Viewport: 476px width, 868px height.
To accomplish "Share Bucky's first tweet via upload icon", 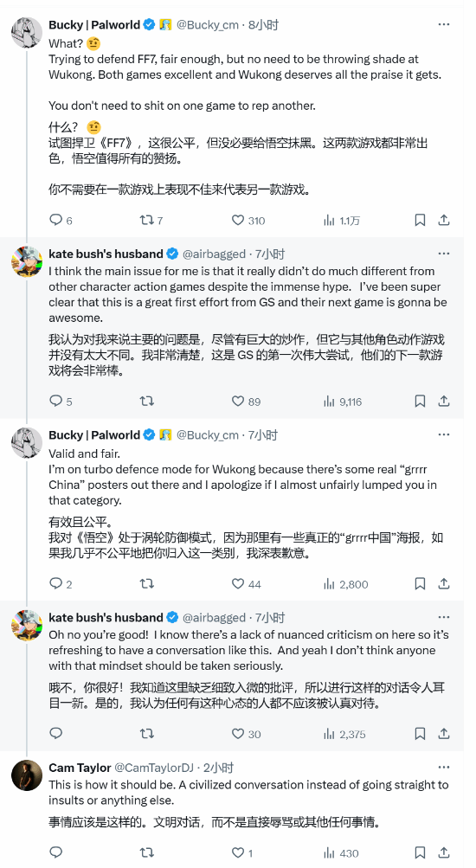I will click(x=444, y=221).
